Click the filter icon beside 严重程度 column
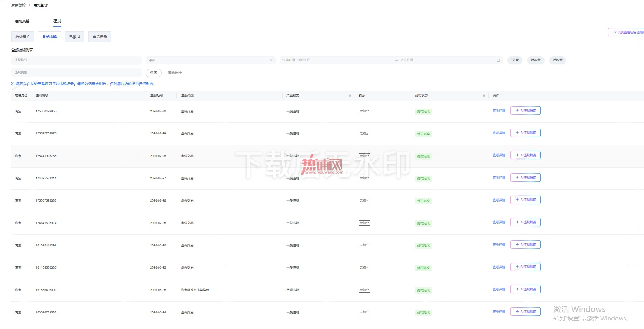 click(350, 96)
